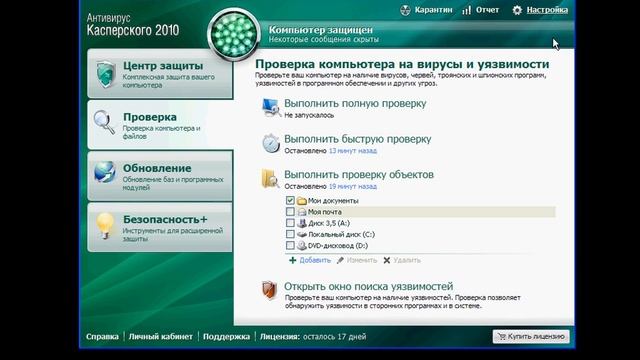Click the Settings gear icon

point(517,10)
